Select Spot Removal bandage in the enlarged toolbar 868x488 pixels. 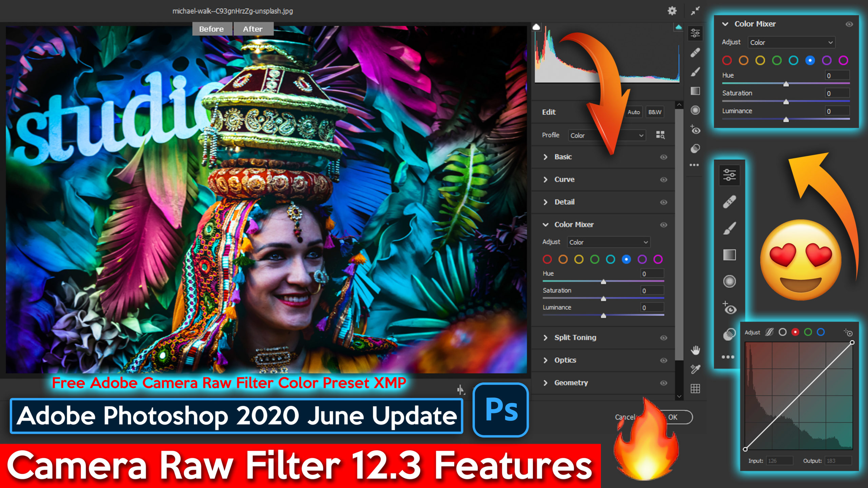729,202
